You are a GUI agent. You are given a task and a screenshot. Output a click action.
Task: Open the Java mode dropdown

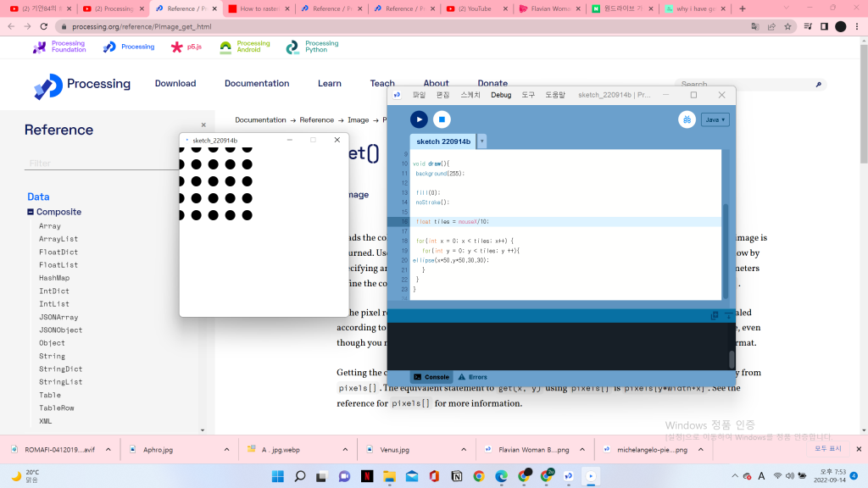[x=715, y=119]
